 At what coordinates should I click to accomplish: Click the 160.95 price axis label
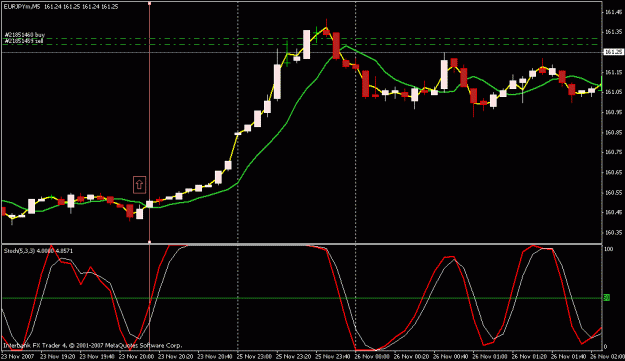click(x=613, y=112)
